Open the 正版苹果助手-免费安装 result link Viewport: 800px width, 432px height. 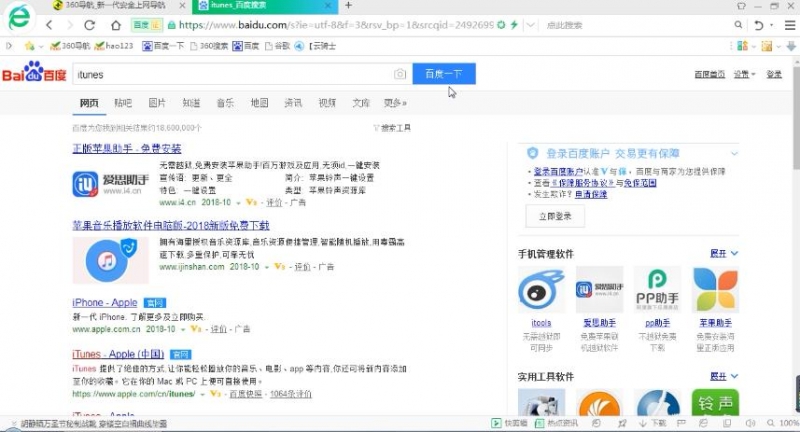(127, 148)
